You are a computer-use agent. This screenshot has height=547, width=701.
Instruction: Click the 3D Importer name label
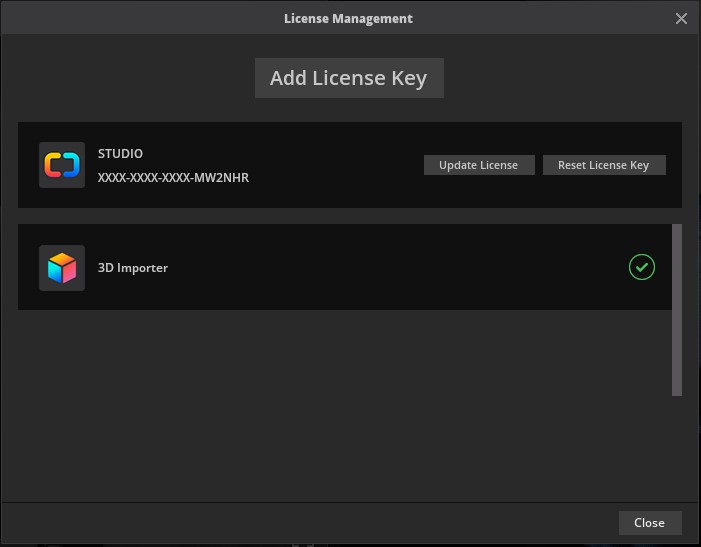(132, 268)
